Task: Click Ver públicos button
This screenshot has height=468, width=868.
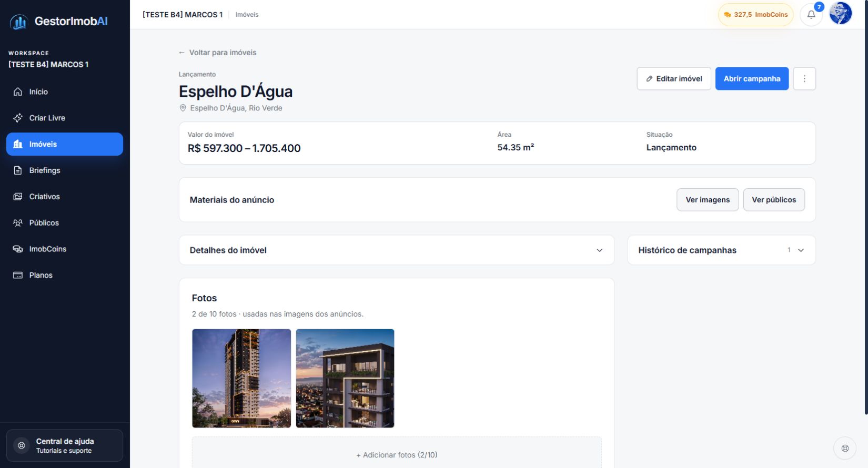Action: click(x=774, y=200)
